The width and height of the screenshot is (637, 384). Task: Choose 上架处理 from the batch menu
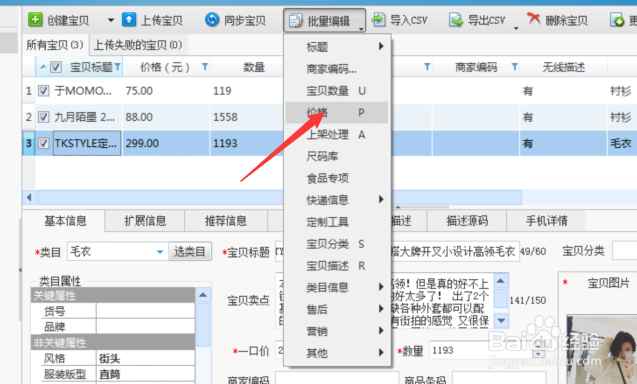(337, 135)
